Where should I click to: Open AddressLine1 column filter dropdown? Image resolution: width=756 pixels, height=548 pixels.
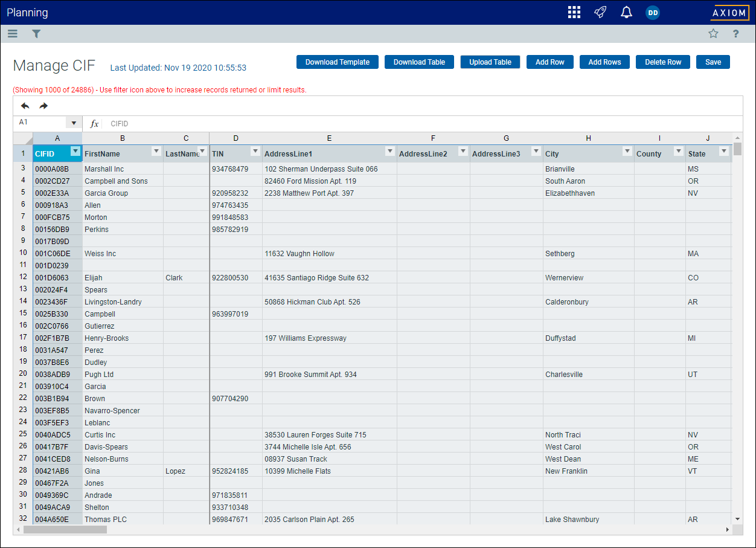390,151
